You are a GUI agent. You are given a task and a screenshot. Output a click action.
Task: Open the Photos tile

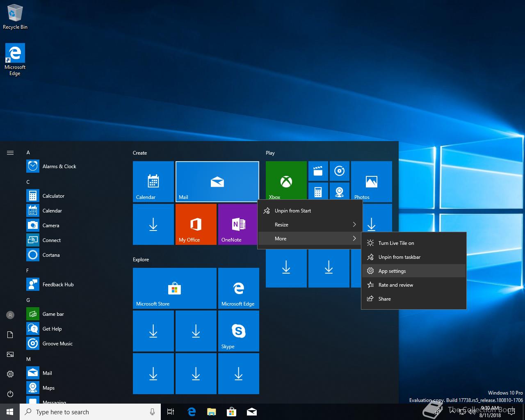pos(371,181)
